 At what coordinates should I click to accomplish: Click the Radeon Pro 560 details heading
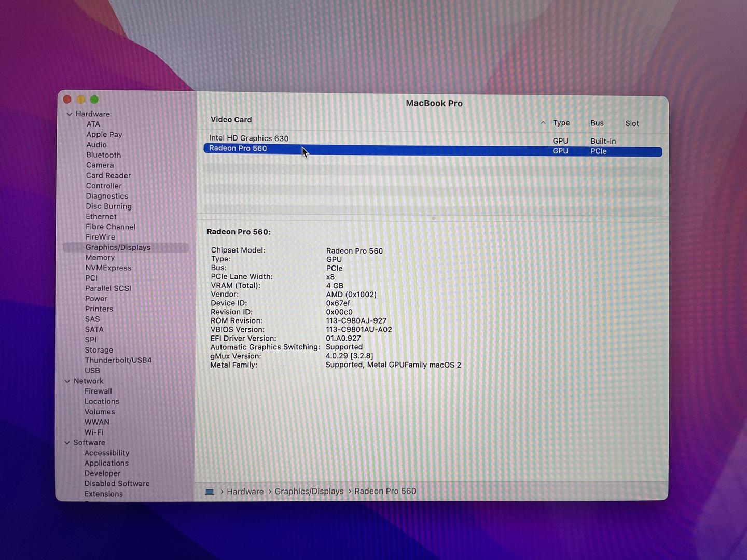239,232
